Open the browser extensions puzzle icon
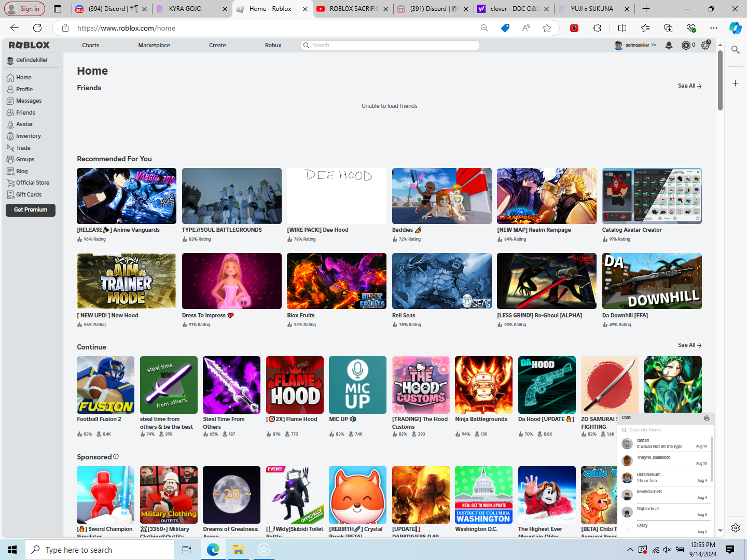Image resolution: width=747 pixels, height=560 pixels. point(598,28)
